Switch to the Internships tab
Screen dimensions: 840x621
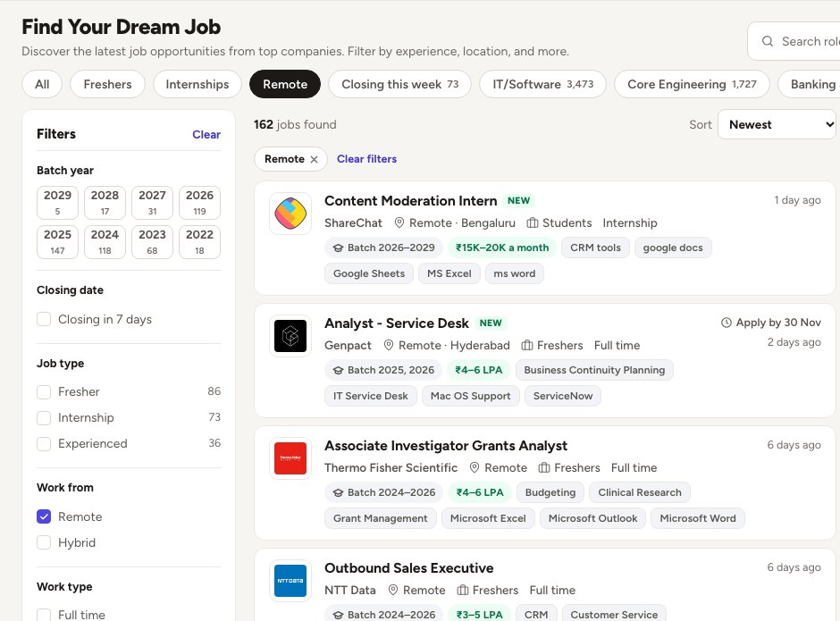click(x=197, y=84)
